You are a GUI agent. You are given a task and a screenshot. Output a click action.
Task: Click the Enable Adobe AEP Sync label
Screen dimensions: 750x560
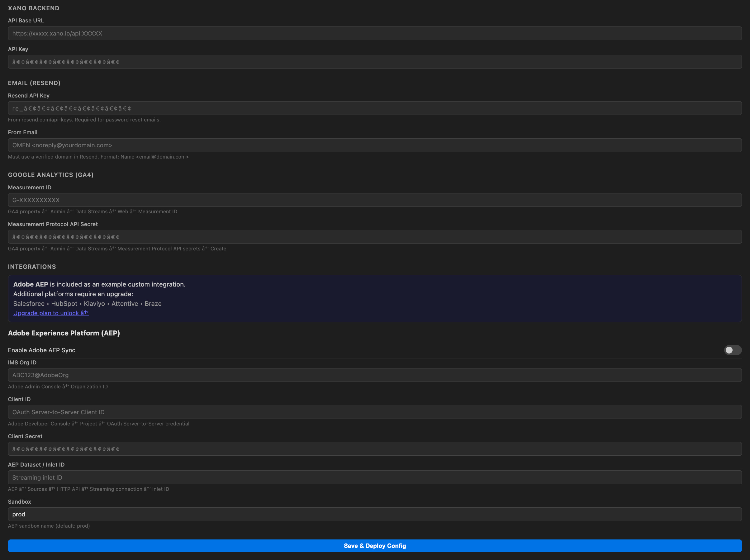(42, 350)
